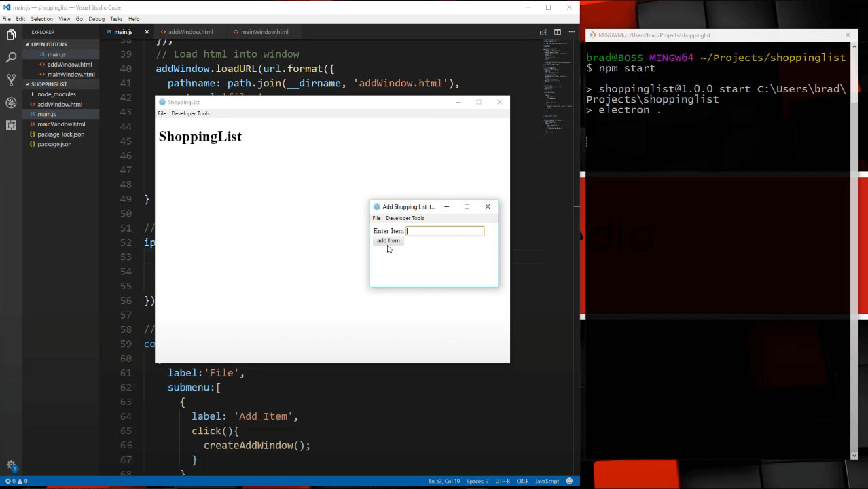This screenshot has height=489, width=868.
Task: Open the Extensions view
Action: point(11,126)
